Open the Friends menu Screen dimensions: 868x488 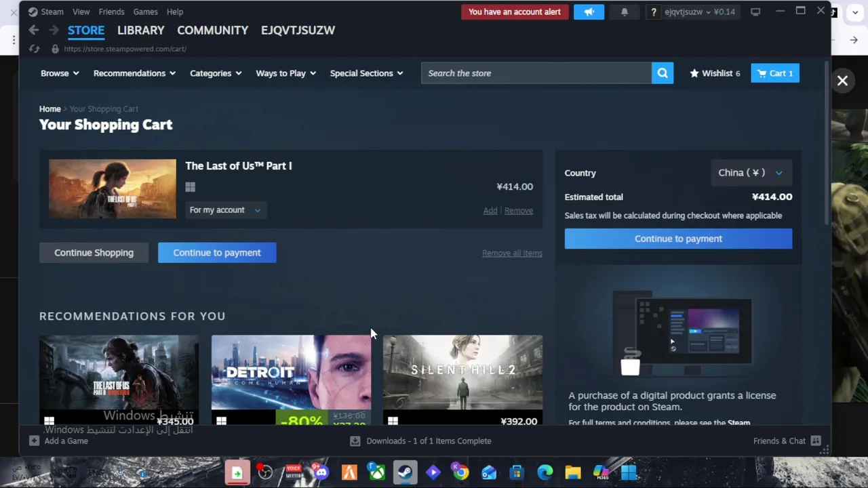tap(111, 12)
